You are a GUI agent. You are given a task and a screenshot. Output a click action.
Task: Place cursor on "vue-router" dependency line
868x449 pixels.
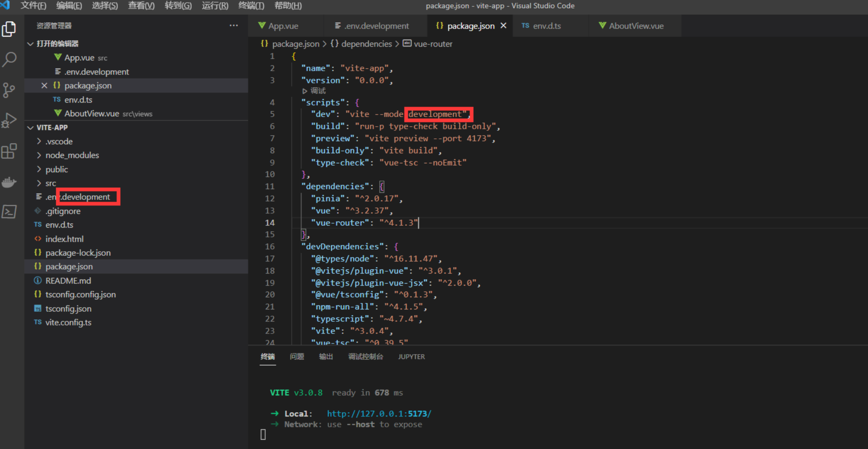pyautogui.click(x=365, y=223)
